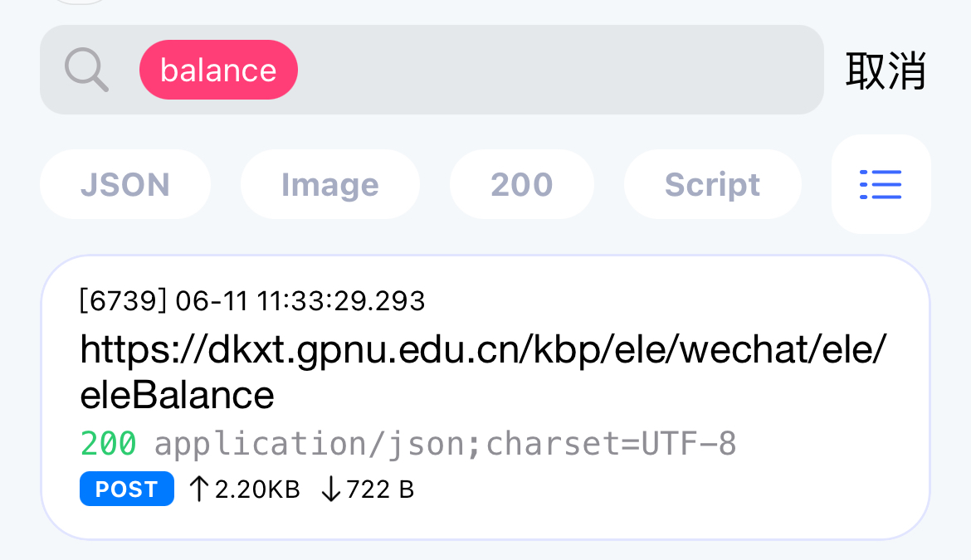Select the dkxt.gpnu.edu.cn request URL
The width and height of the screenshot is (971, 560).
483,351
